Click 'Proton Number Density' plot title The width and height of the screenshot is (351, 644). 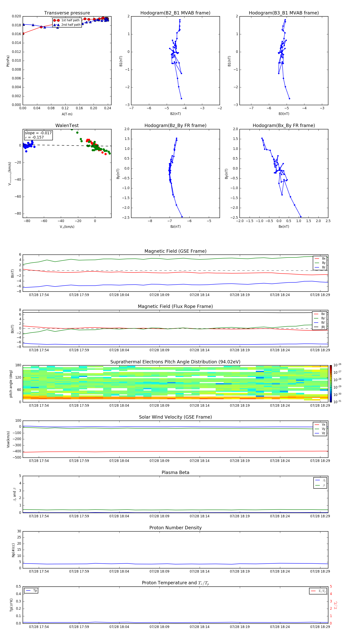click(175, 528)
